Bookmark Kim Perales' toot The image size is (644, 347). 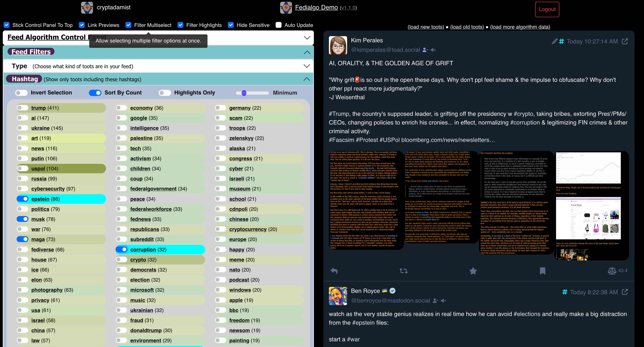[x=542, y=271]
